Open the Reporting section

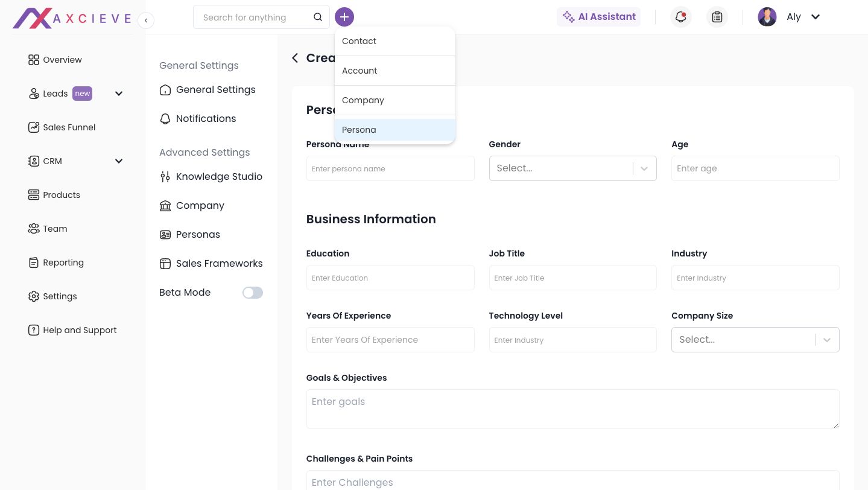point(63,262)
